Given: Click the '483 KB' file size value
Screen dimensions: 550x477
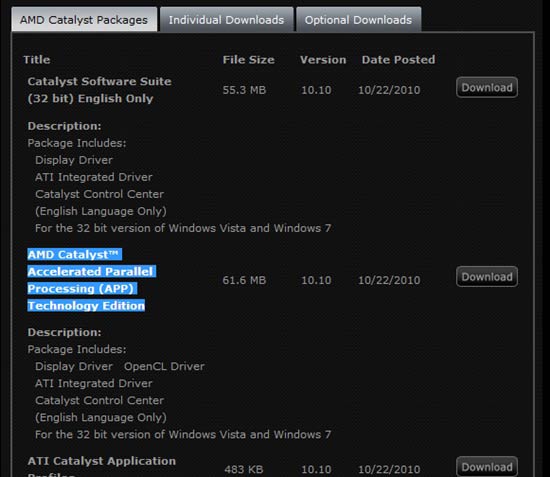Looking at the screenshot, I should tap(244, 469).
